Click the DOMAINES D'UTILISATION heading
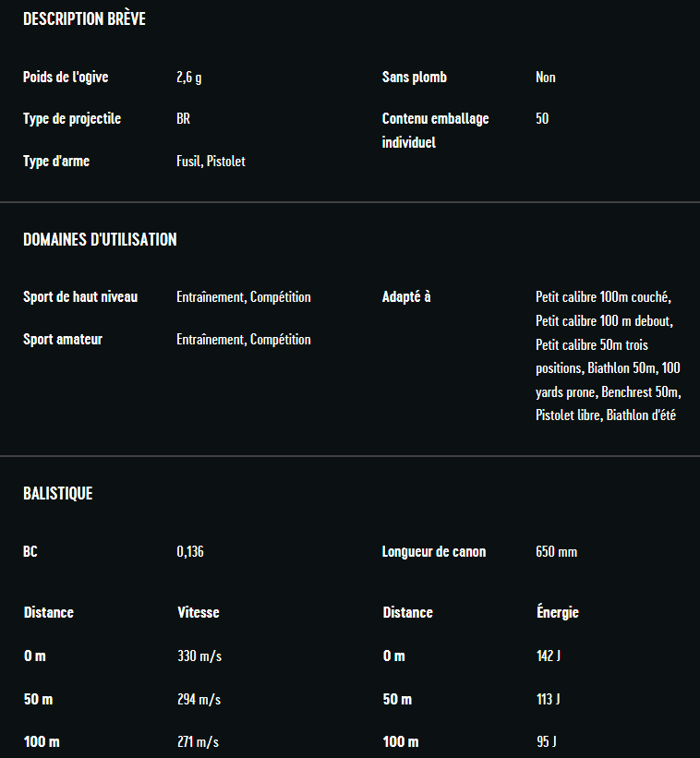Image resolution: width=700 pixels, height=758 pixels. tap(100, 240)
